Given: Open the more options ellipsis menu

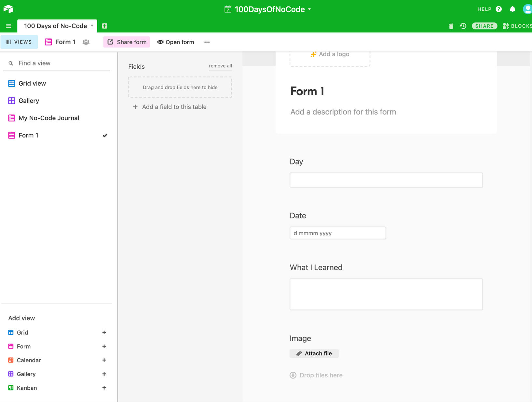Looking at the screenshot, I should point(207,42).
